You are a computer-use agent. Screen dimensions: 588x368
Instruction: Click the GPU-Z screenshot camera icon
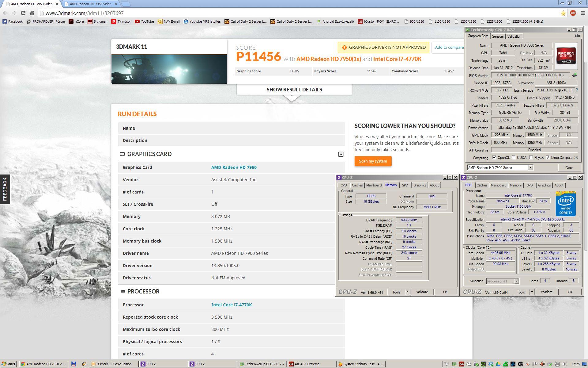point(577,36)
